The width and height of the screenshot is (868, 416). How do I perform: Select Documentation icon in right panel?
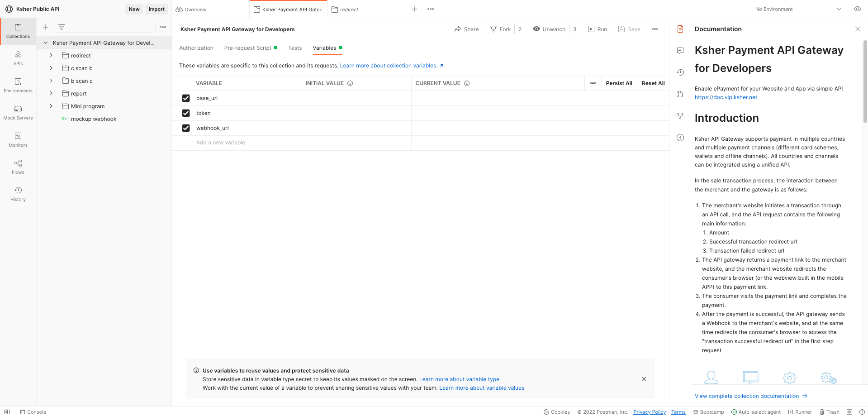tap(680, 29)
